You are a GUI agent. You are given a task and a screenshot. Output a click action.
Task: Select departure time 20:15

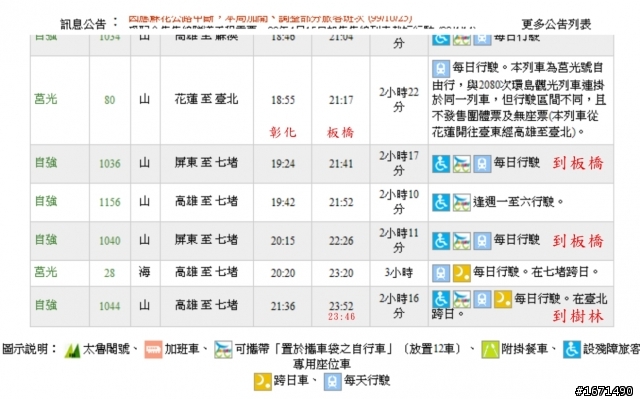(283, 240)
